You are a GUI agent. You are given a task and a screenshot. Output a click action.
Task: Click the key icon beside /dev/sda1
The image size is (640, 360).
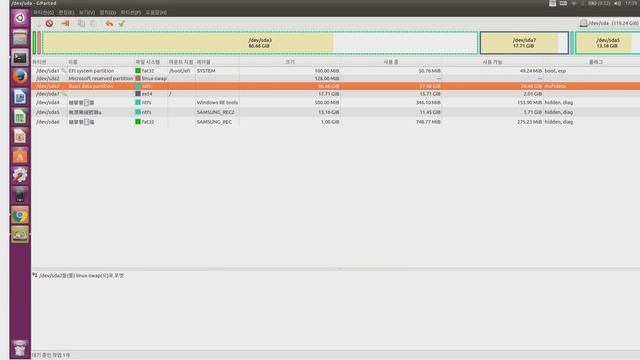click(64, 71)
